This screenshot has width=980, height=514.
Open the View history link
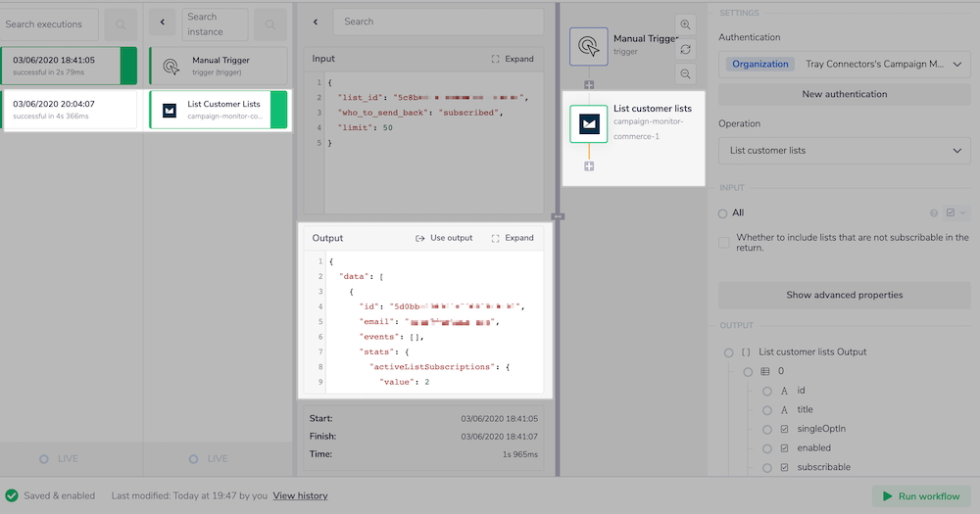[x=300, y=496]
